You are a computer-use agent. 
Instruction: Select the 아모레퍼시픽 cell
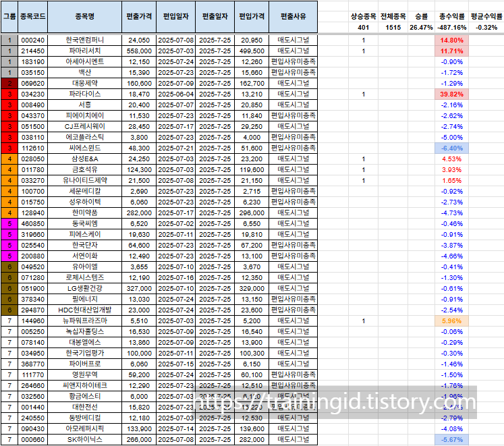point(85,428)
